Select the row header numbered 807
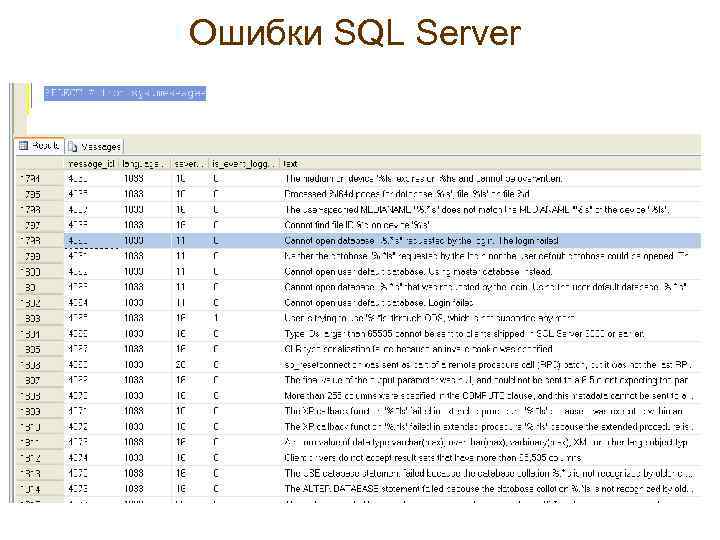Viewport: 720px width, 540px height. click(39, 380)
